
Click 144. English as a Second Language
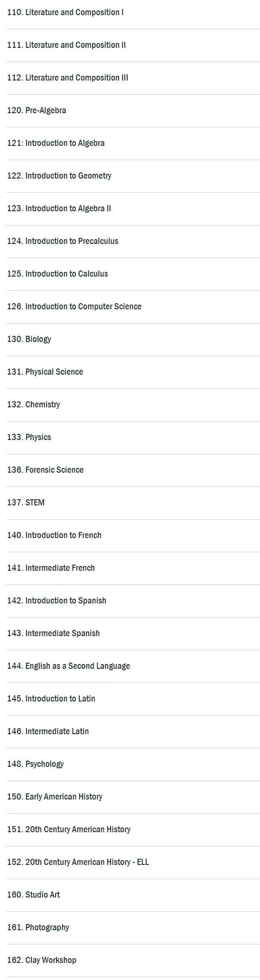pos(69,666)
